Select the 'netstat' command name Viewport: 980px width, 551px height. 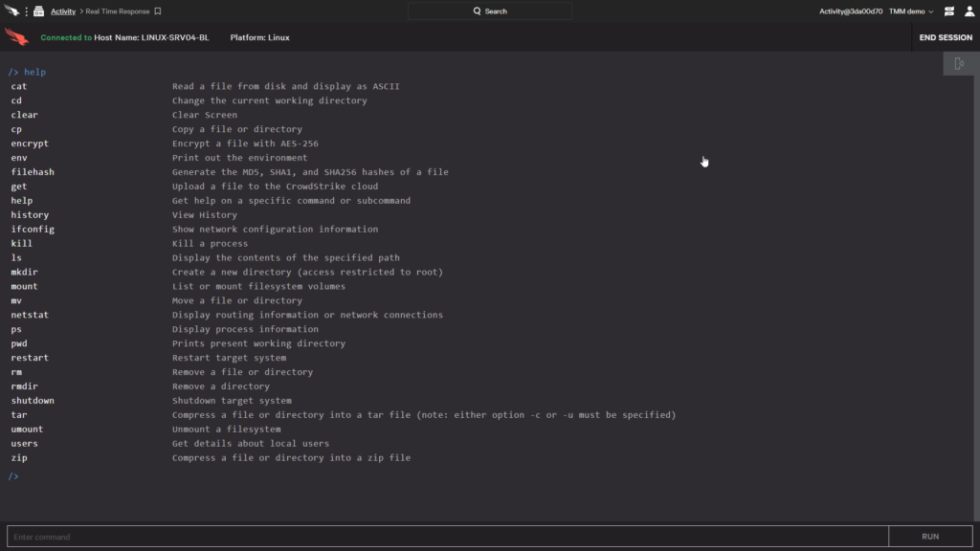pyautogui.click(x=30, y=315)
